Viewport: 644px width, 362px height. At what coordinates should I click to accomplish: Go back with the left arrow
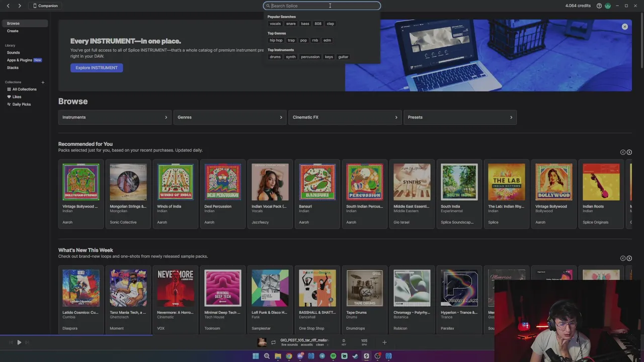pos(8,6)
